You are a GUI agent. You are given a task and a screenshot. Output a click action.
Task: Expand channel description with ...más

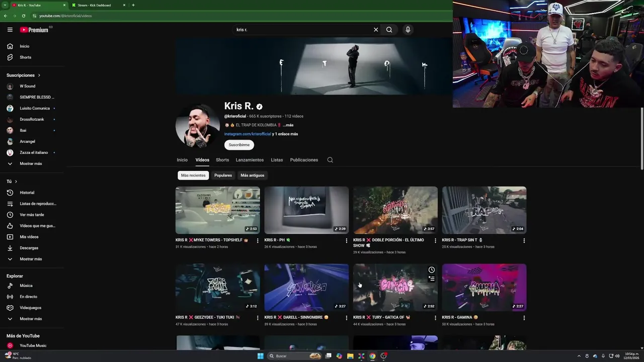tap(288, 125)
